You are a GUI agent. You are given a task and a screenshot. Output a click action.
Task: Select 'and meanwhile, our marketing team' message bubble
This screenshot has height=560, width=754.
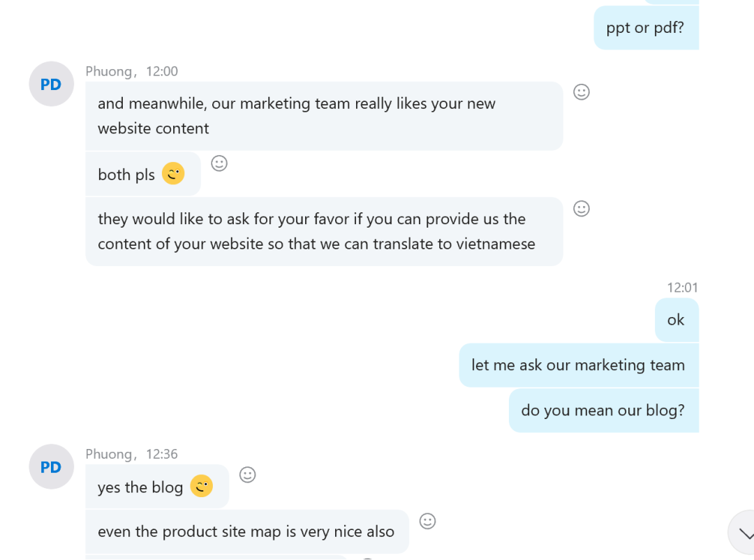324,116
